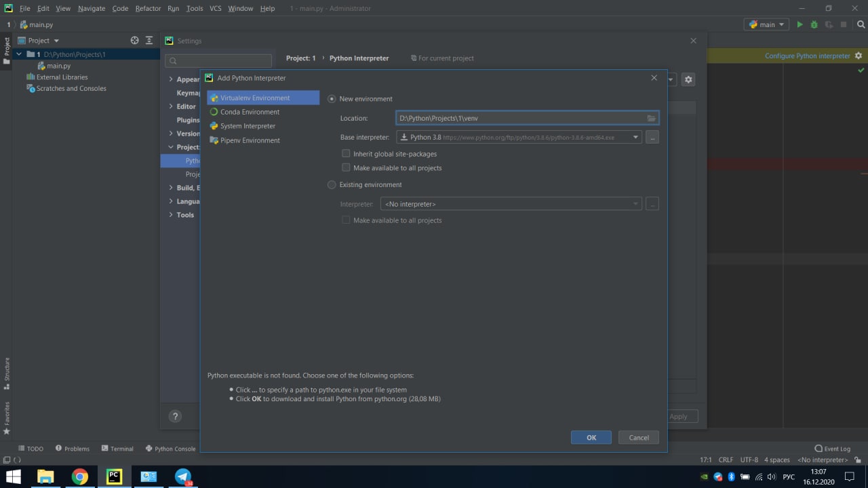Viewport: 868px width, 488px height.
Task: Click the Settings search field
Action: [218, 60]
